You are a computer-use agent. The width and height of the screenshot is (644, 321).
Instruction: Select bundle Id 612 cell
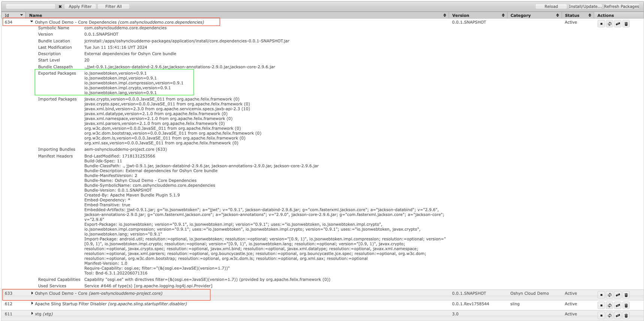click(9, 304)
